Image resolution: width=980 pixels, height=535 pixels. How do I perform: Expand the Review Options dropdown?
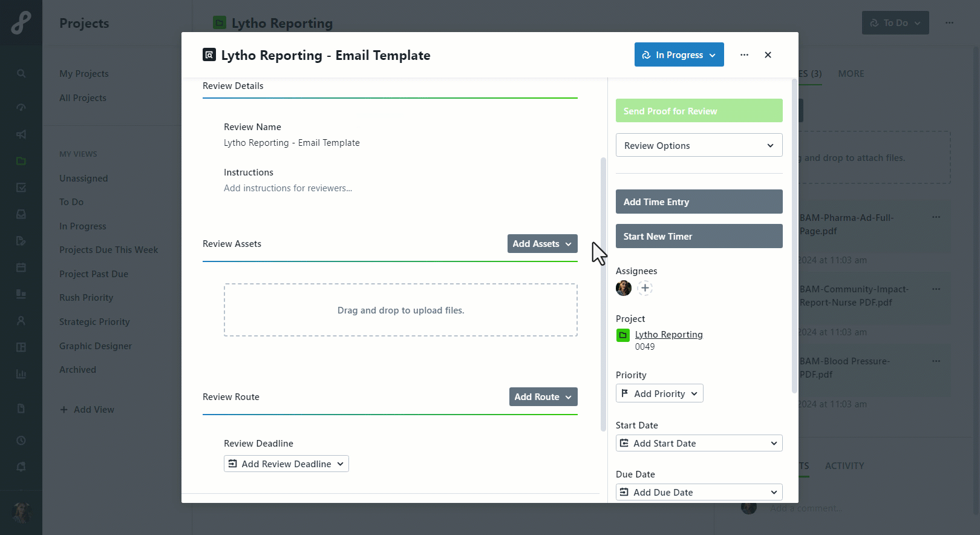pyautogui.click(x=699, y=145)
